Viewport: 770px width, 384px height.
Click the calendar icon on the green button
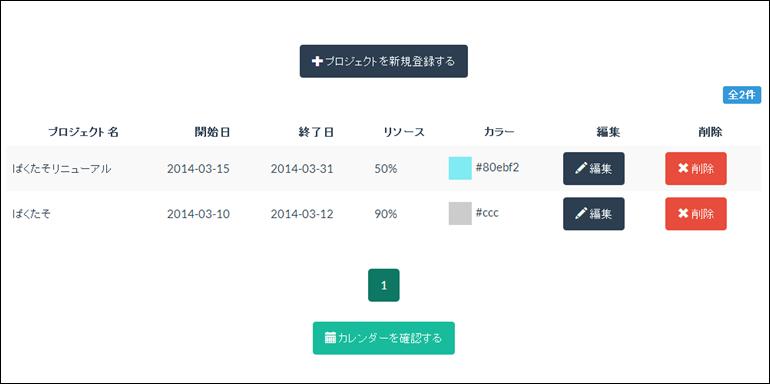(x=330, y=338)
